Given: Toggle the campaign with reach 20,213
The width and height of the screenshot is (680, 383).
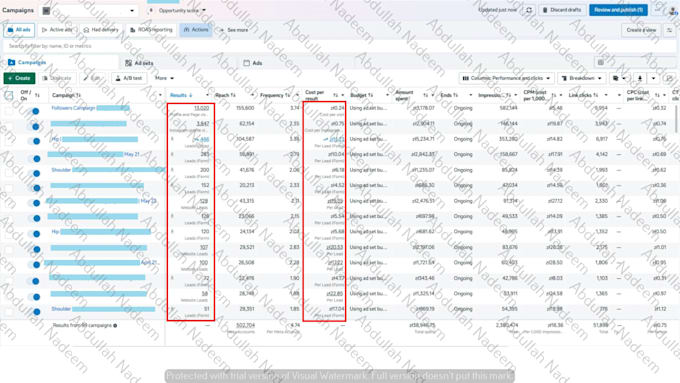Looking at the screenshot, I should click(x=33, y=188).
